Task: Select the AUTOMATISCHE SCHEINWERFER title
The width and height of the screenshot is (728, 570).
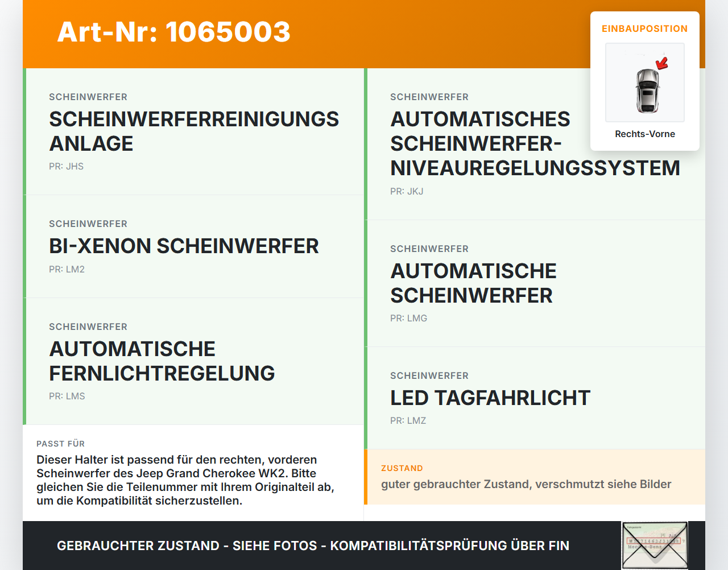Action: click(x=473, y=283)
